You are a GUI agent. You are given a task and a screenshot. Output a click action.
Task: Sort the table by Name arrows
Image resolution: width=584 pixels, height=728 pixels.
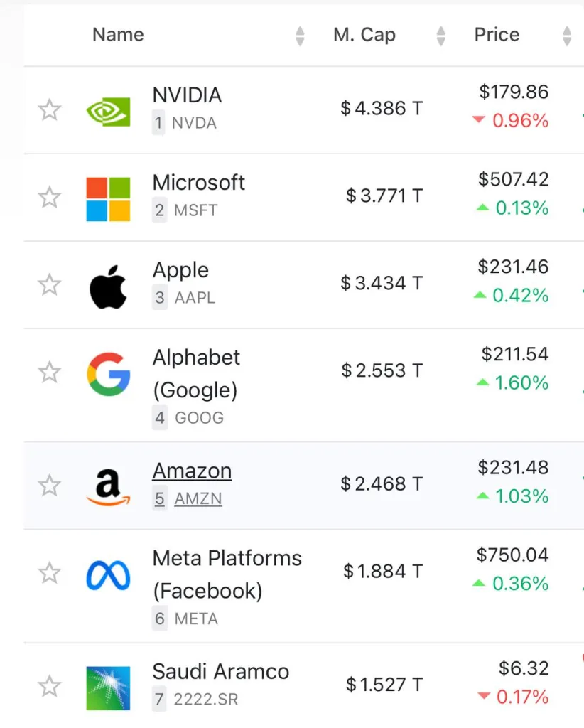point(300,36)
